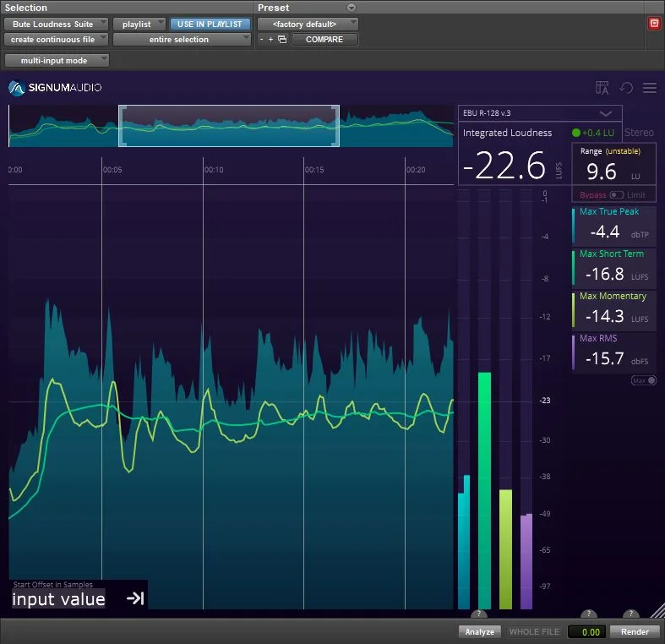Click the left handle of overview selection
This screenshot has width=665, height=644.
(122, 126)
